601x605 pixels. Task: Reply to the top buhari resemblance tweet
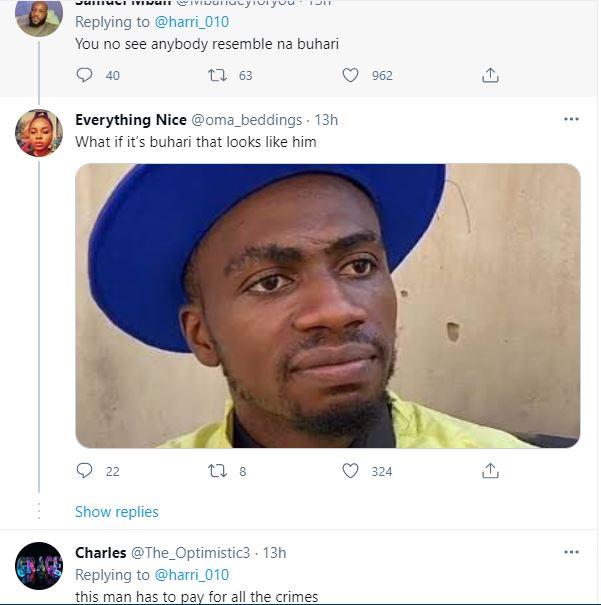(85, 75)
